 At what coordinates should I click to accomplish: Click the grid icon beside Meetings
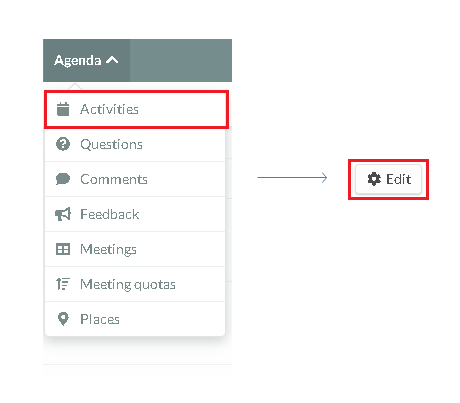tap(63, 249)
